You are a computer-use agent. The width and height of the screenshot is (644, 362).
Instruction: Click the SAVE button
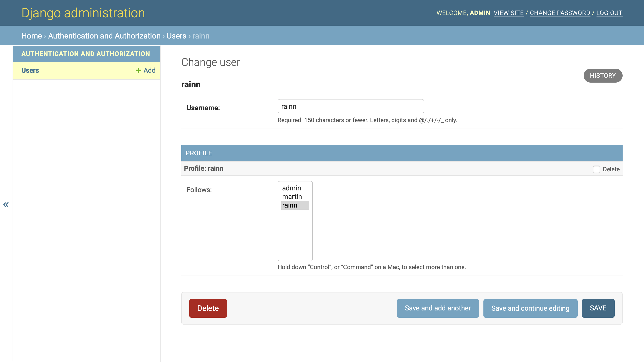click(598, 308)
